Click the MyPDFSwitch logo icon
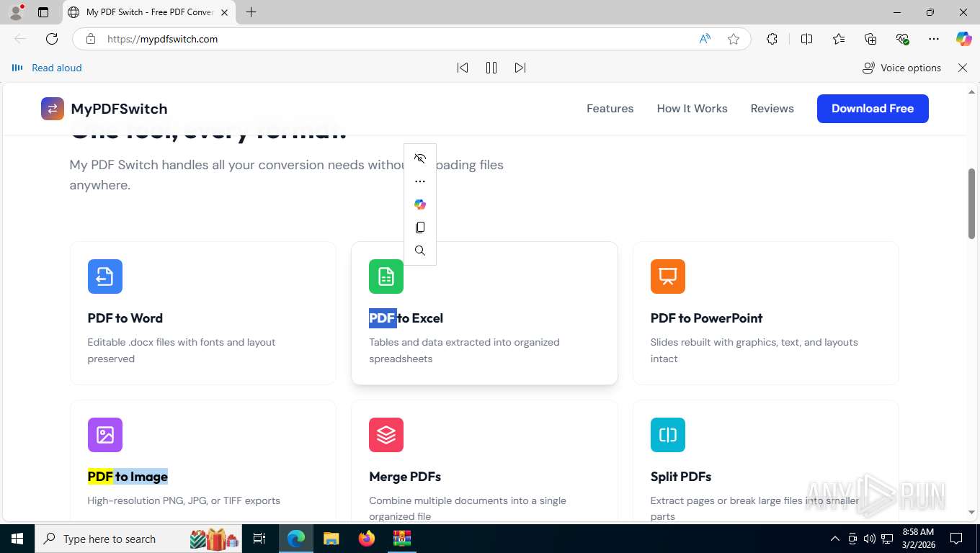Screen dimensions: 980x553 (53, 109)
